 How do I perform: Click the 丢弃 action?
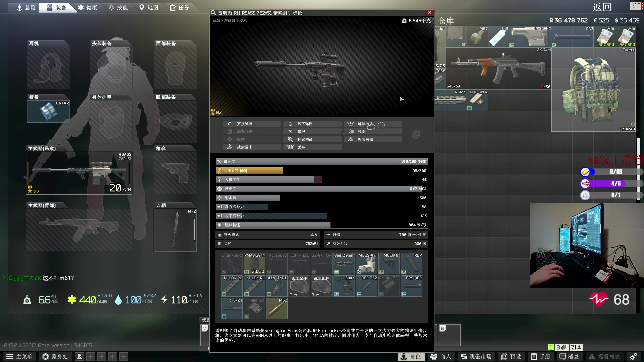coord(312,147)
